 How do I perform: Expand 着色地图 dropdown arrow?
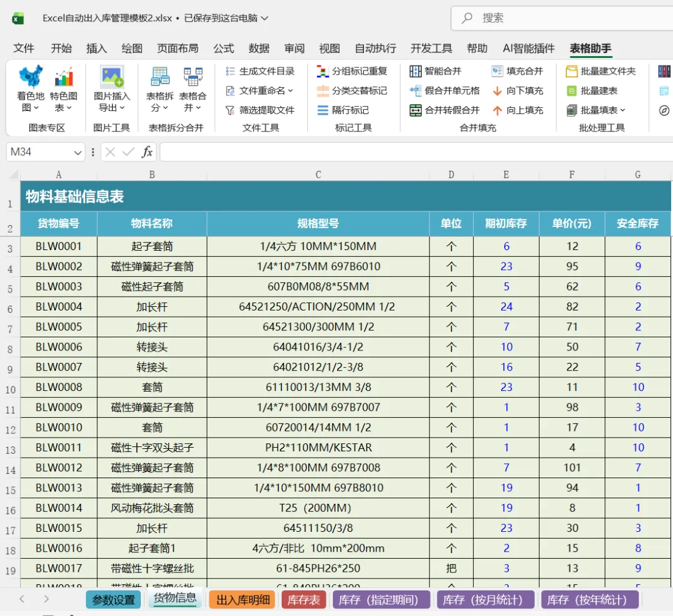[36, 107]
